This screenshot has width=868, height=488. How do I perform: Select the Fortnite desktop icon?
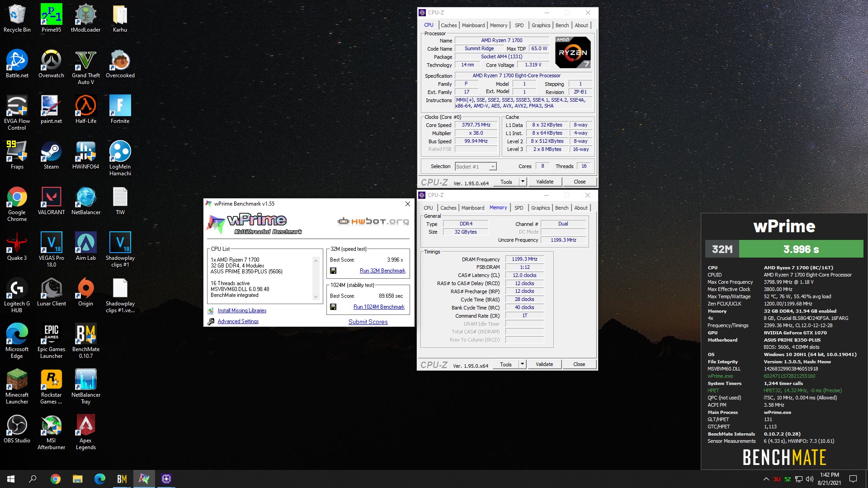(120, 109)
